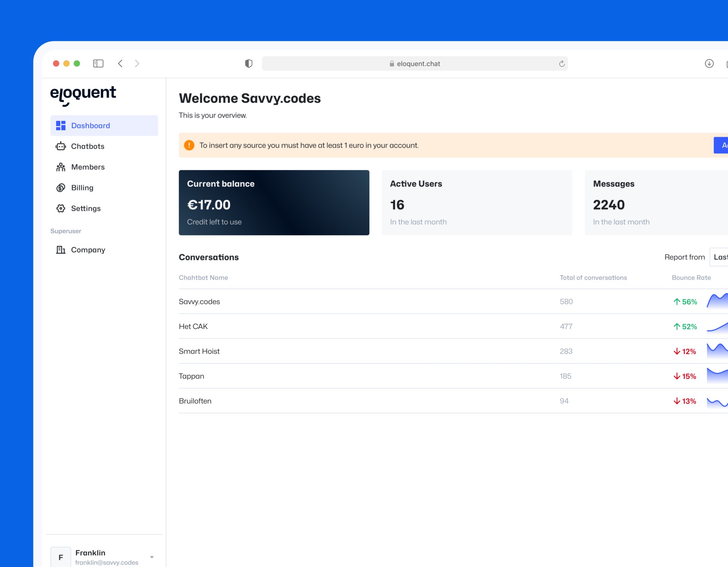Viewport: 728px width, 567px height.
Task: Click the 15% bounce rate value
Action: pyautogui.click(x=689, y=376)
